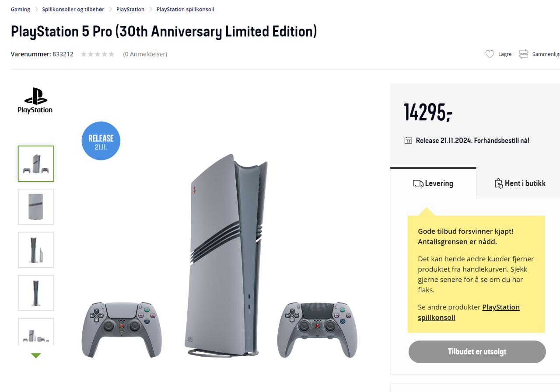Click the store pickup bag icon
The height and width of the screenshot is (392, 560).
pos(498,184)
